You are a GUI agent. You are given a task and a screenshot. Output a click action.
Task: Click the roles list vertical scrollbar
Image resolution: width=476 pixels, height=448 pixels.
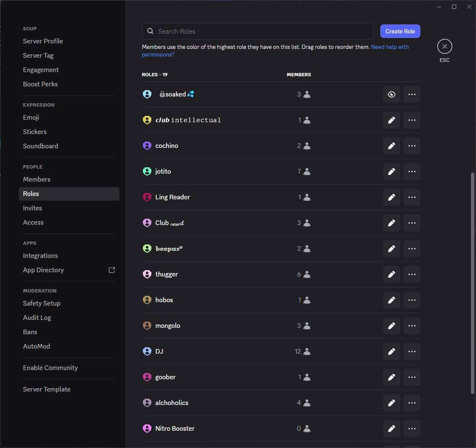click(473, 282)
